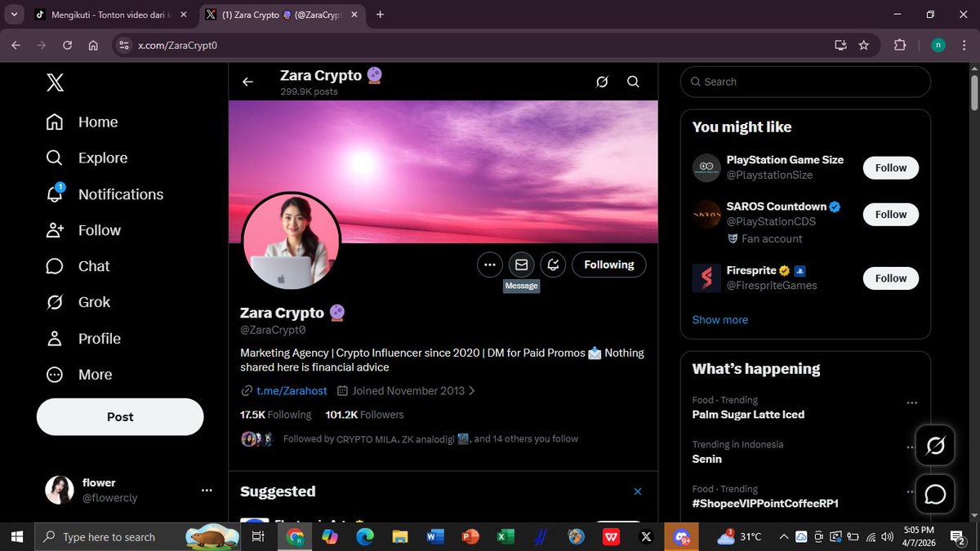
Task: Open Home from the sidebar
Action: tap(82, 122)
